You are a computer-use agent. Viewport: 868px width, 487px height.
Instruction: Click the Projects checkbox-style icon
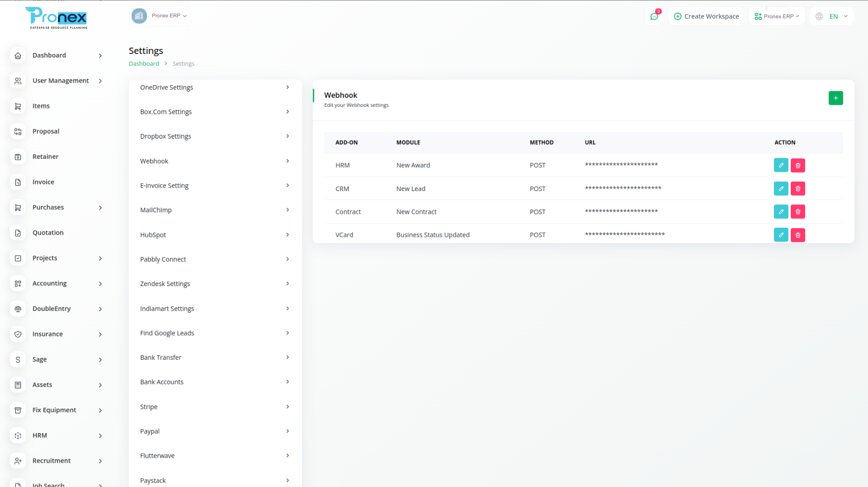18,258
